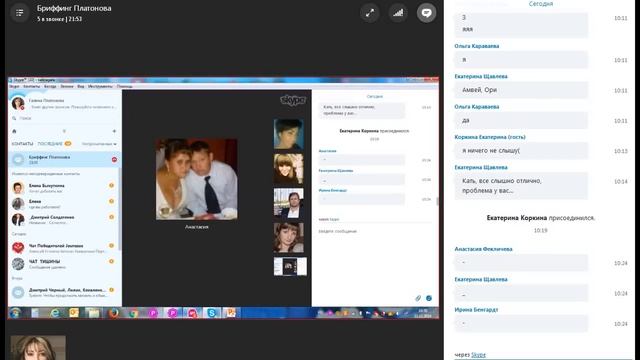640x360 pixels.
Task: Open Беседа menu in shared Skype window
Action: (x=50, y=87)
